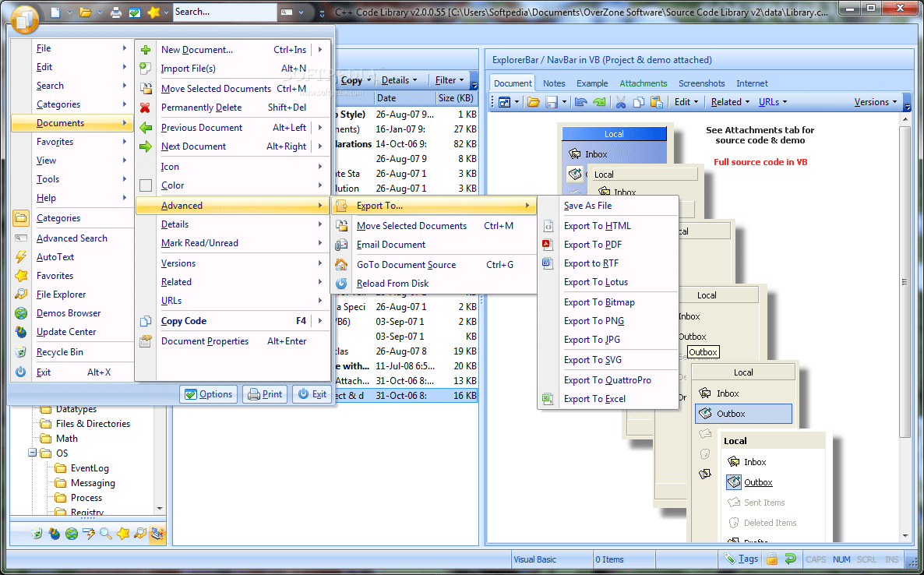Expand the Export To submenu arrow

527,205
